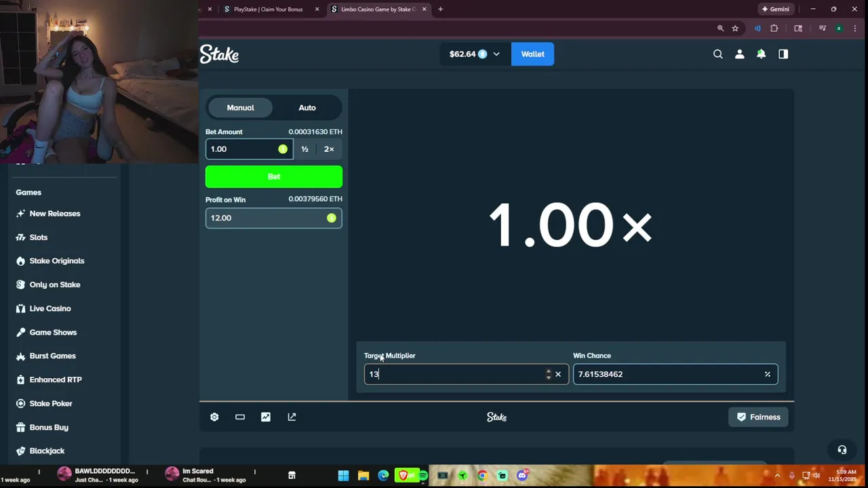The image size is (868, 488).
Task: Double the bet with 2× button
Action: point(329,149)
